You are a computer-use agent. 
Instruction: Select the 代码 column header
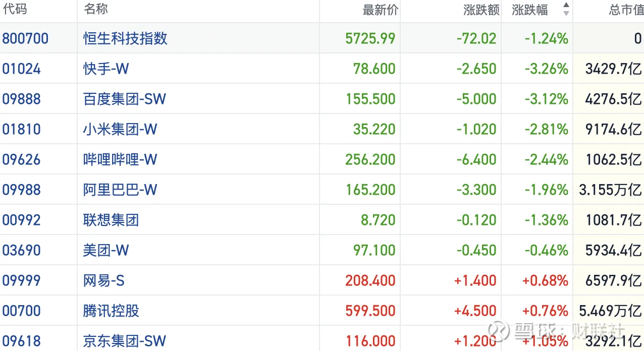[14, 10]
